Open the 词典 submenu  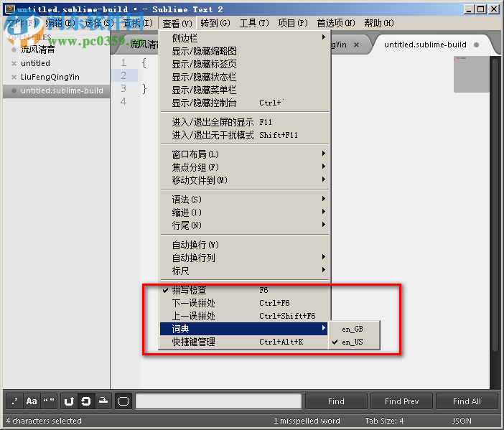(243, 329)
